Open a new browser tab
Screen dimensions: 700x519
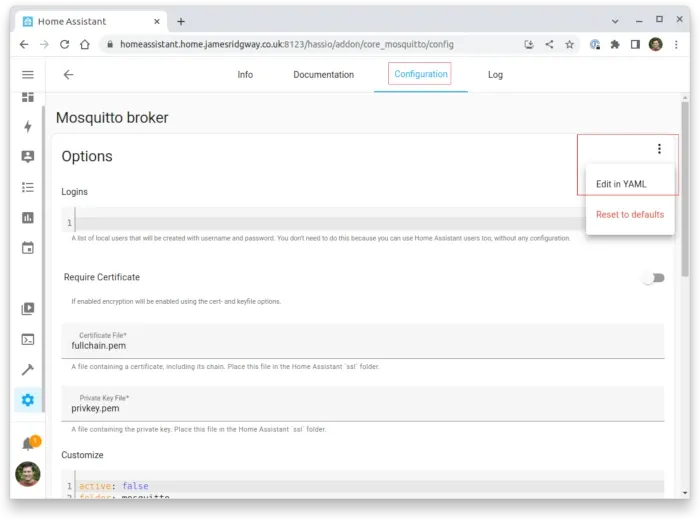point(181,21)
